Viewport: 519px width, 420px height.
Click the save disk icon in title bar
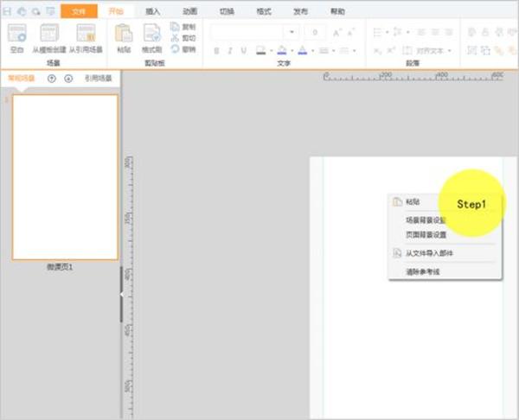tap(7, 11)
